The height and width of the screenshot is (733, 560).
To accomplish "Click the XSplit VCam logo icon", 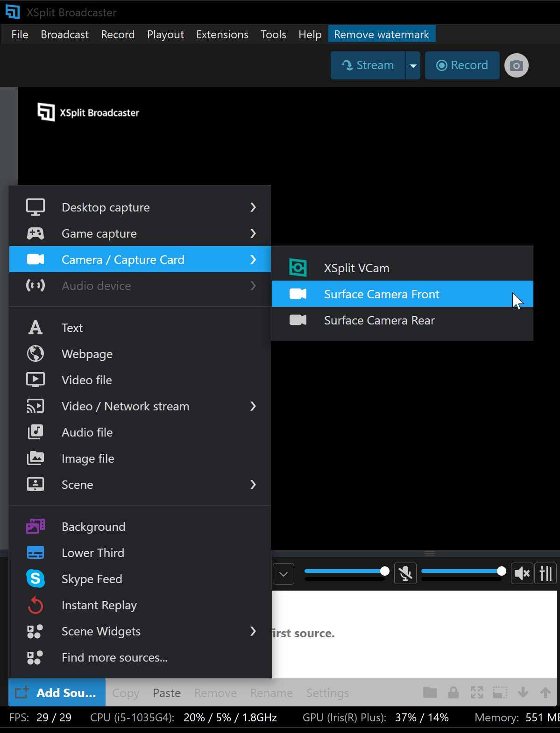I will [x=298, y=268].
